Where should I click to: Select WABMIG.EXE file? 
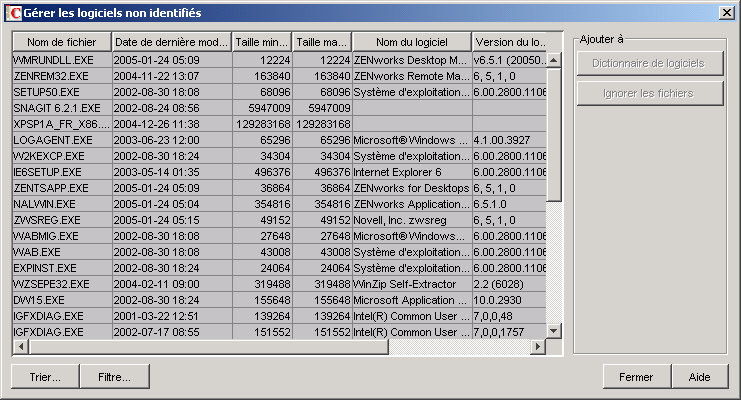(62, 236)
